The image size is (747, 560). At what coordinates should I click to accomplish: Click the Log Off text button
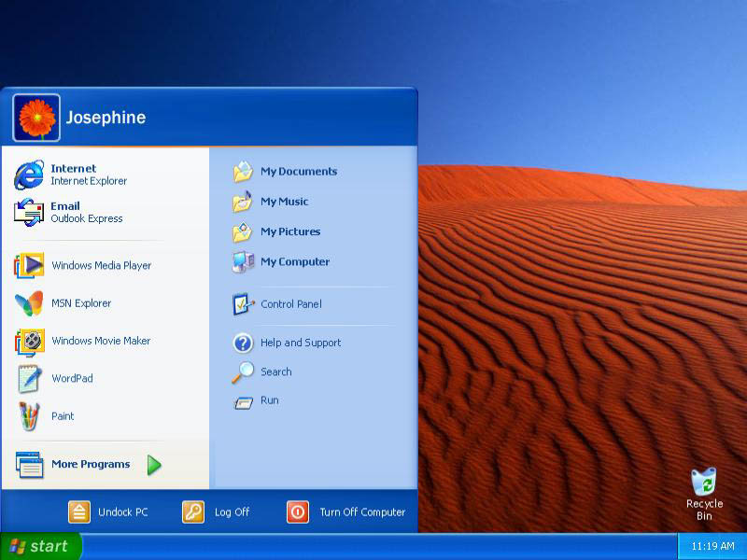(232, 511)
